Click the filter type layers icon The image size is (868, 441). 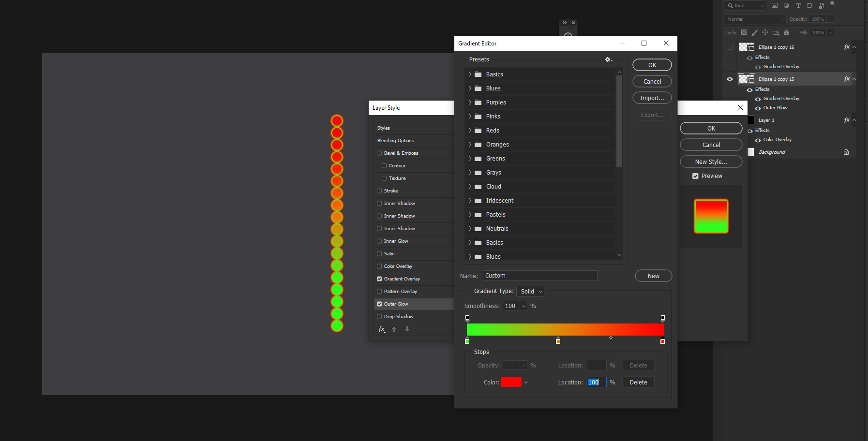pos(798,5)
